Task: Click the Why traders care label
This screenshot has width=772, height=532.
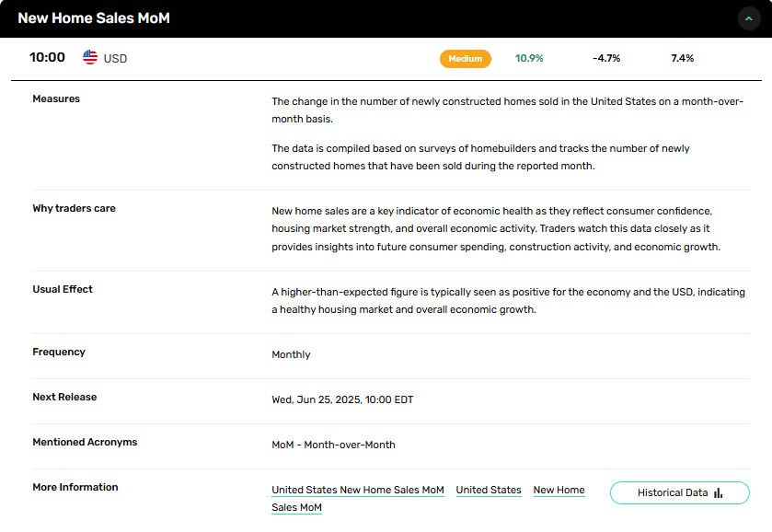Action: [74, 208]
